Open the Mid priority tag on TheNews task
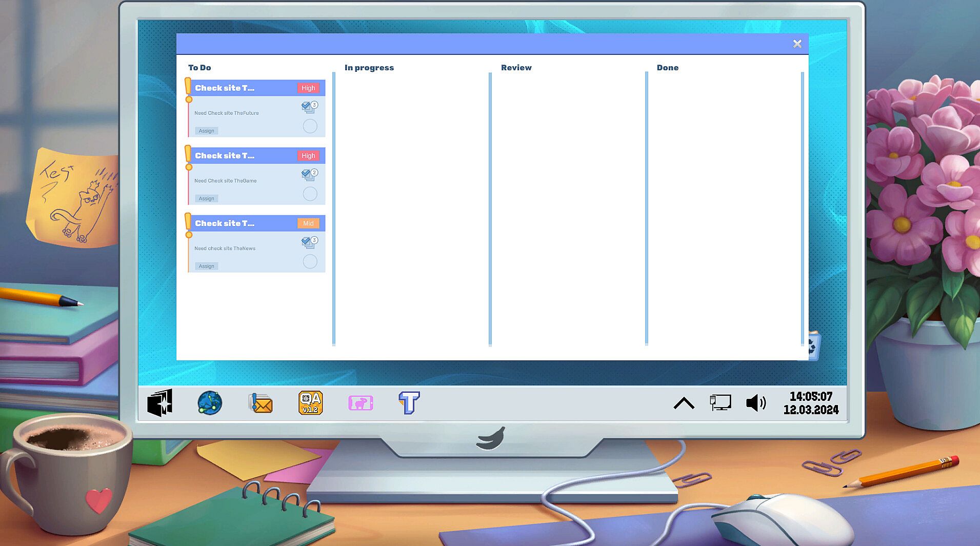This screenshot has width=980, height=546. tap(308, 224)
